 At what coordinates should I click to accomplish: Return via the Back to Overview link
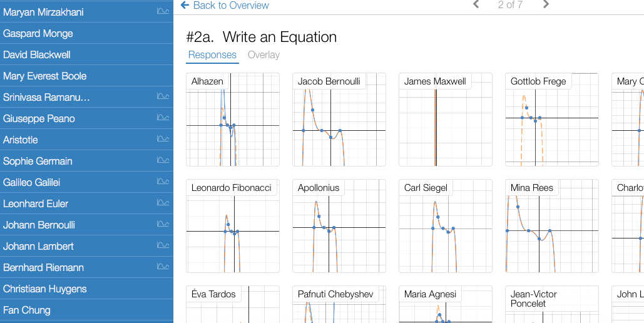tap(225, 6)
